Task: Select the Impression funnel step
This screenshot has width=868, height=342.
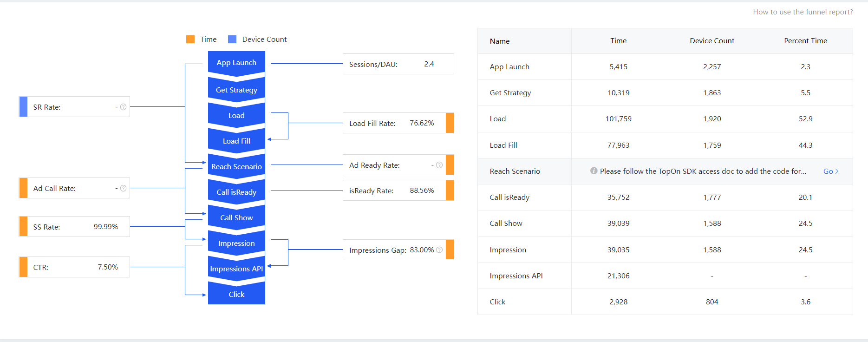Action: coord(236,243)
